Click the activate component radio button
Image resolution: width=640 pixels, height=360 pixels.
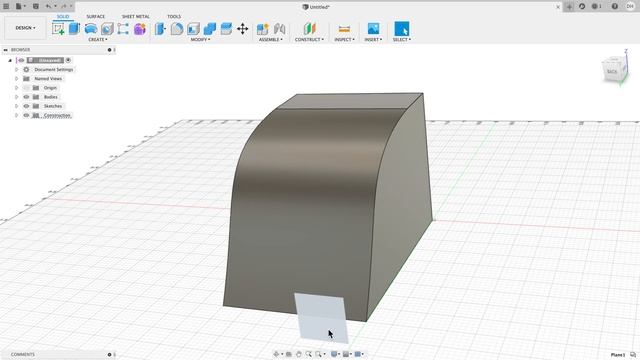[68, 60]
